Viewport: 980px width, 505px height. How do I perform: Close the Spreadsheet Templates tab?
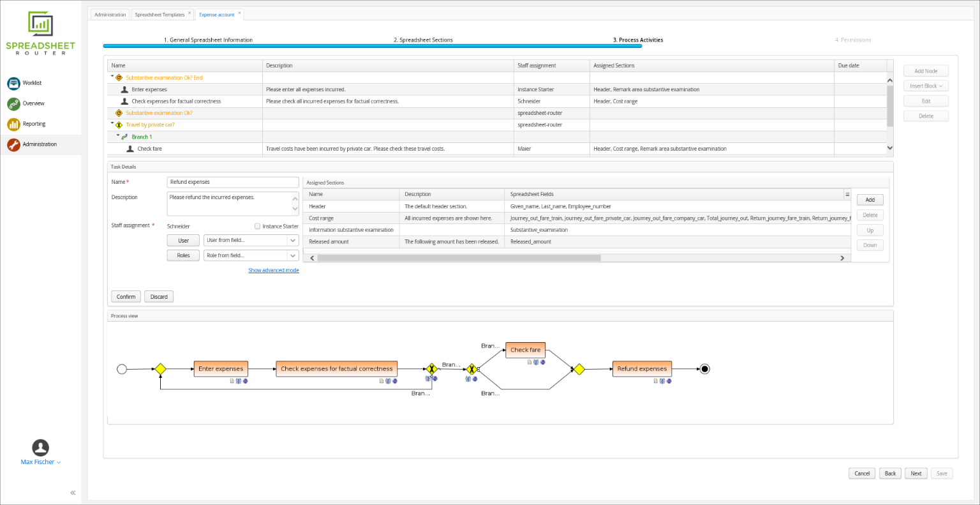[x=189, y=13]
